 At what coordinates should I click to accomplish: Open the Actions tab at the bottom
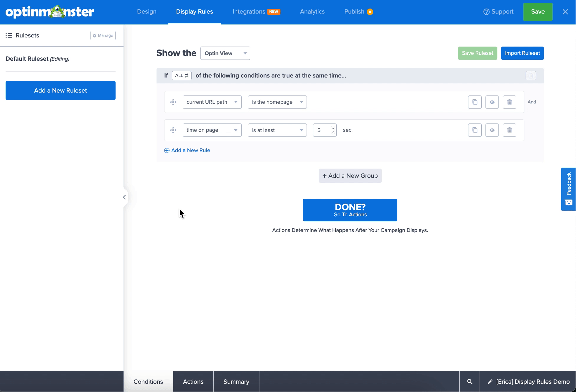point(193,381)
